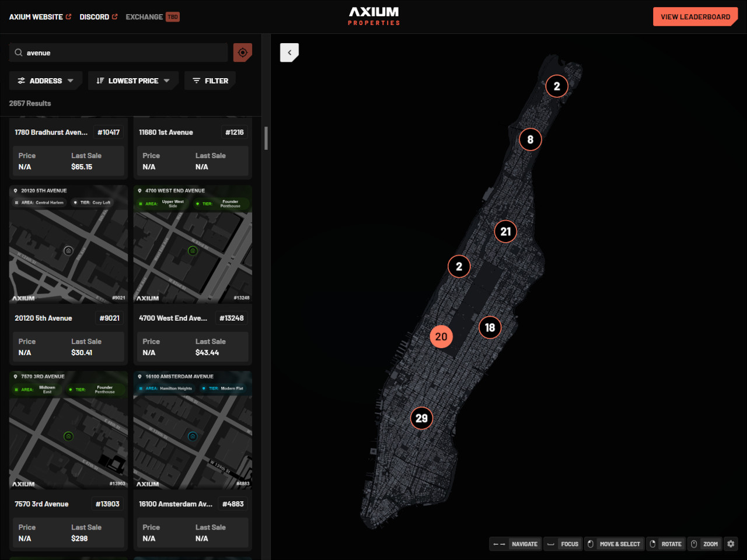Viewport: 747px width, 560px height.
Task: Click the property list scrollbar handle
Action: pyautogui.click(x=266, y=138)
